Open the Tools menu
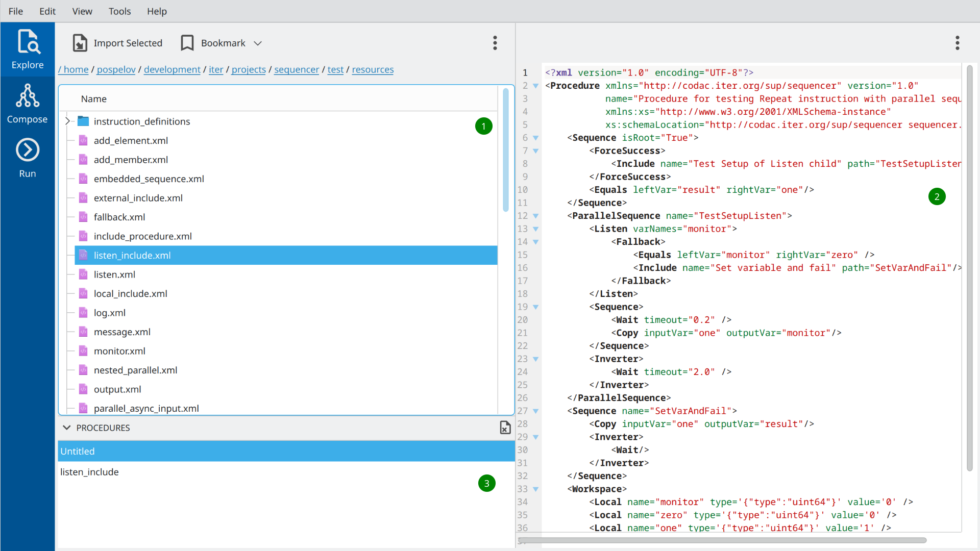This screenshot has height=551, width=980. tap(119, 11)
